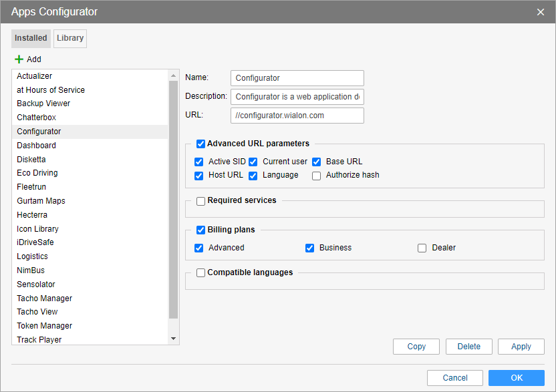Select Configurator in the app list
Screen dimensions: 556x392
(90, 132)
